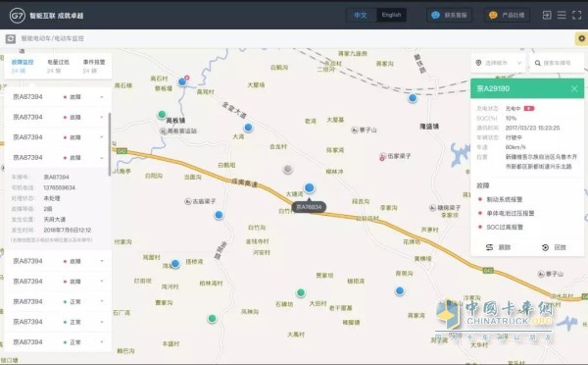
Task: Open the yellow settings gear
Action: [x=581, y=38]
